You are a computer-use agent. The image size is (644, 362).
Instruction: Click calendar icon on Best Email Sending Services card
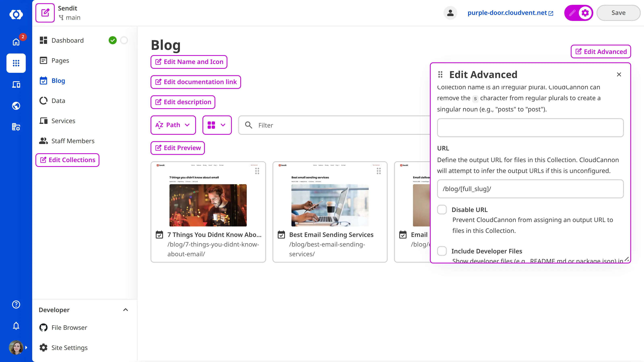(x=281, y=234)
